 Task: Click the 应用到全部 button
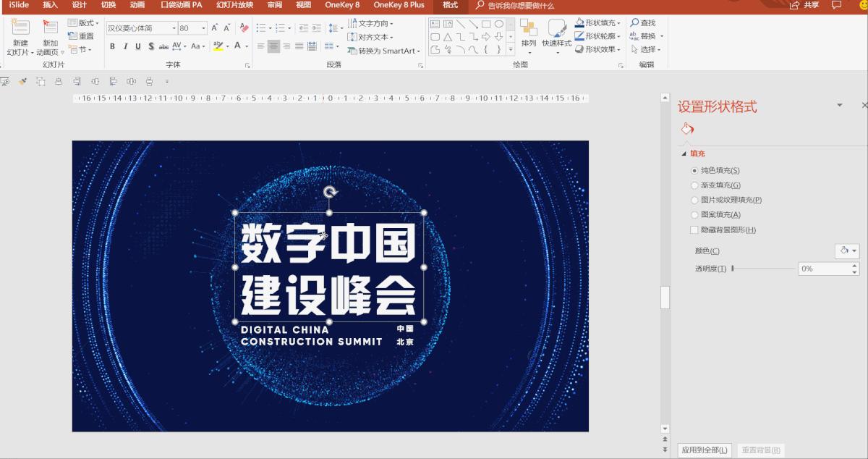[x=703, y=450]
